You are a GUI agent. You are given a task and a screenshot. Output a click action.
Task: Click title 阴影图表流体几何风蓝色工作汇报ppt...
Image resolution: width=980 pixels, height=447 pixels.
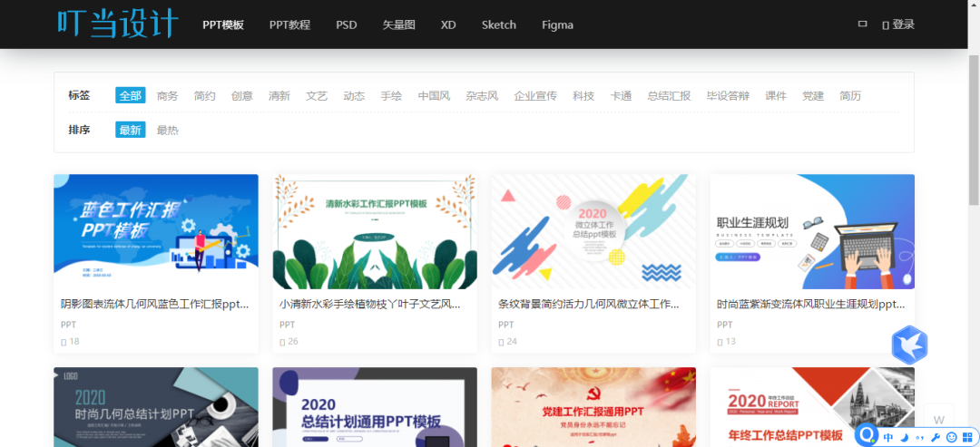point(155,305)
